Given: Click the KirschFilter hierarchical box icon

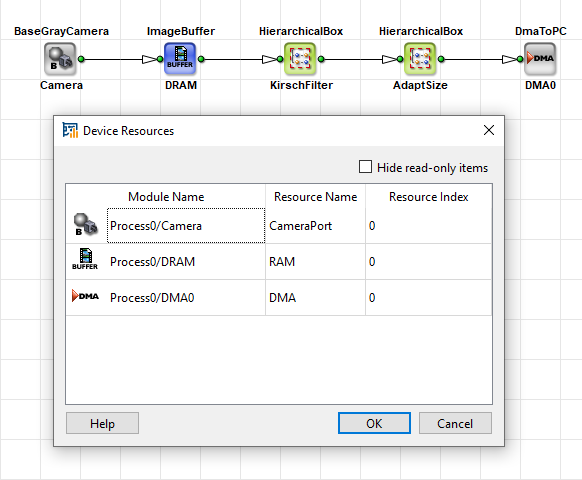Looking at the screenshot, I should coord(300,59).
